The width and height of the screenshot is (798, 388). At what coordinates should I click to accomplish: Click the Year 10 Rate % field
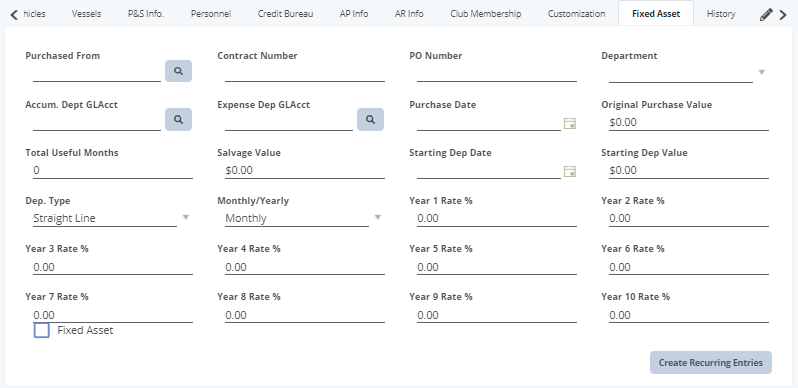689,315
